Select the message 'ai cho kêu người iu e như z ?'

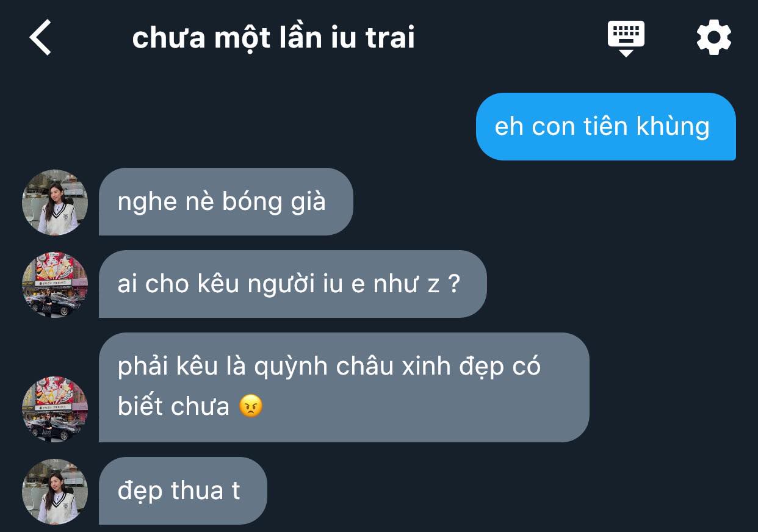point(293,284)
